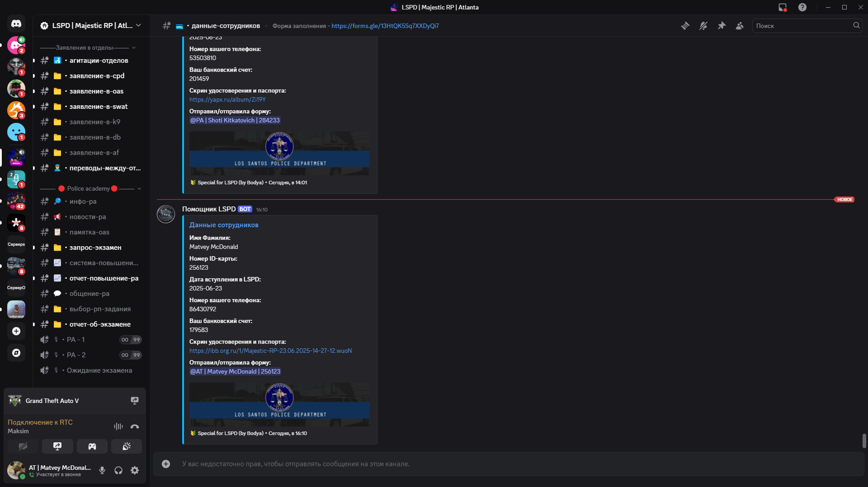Join the PA - 2 voice channel

pos(91,355)
